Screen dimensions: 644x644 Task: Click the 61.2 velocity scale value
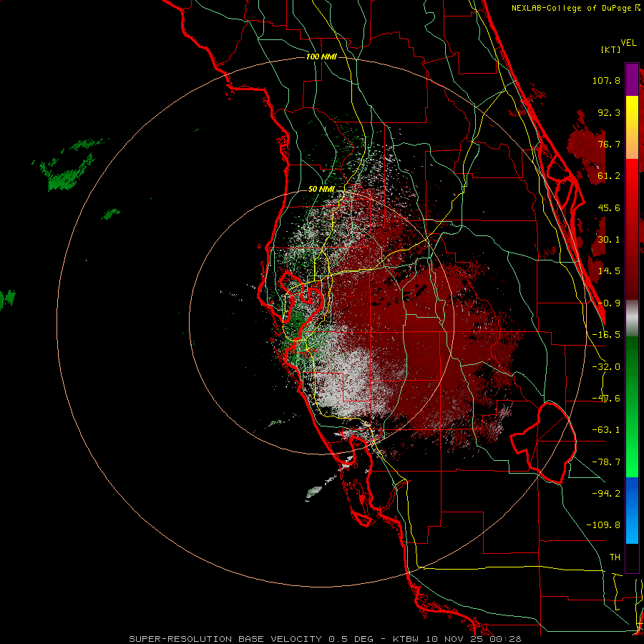609,176
